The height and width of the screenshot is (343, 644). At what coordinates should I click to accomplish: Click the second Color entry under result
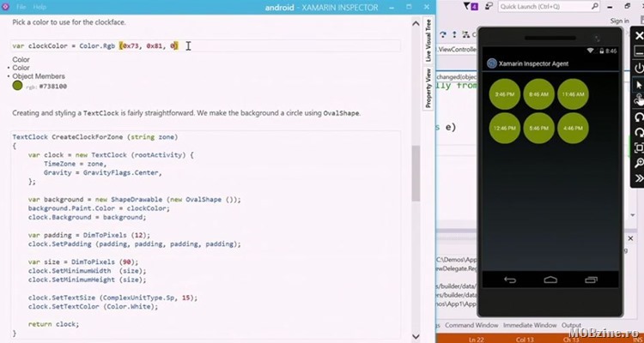[x=21, y=68]
